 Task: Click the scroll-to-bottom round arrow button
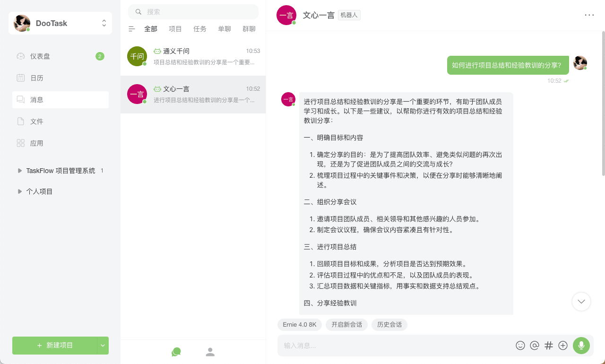581,302
